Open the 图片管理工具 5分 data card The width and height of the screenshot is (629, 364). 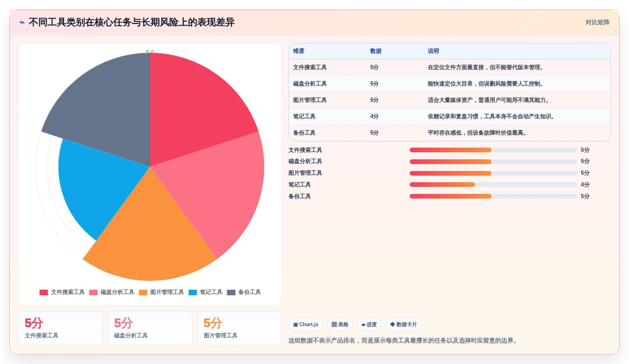pos(239,328)
